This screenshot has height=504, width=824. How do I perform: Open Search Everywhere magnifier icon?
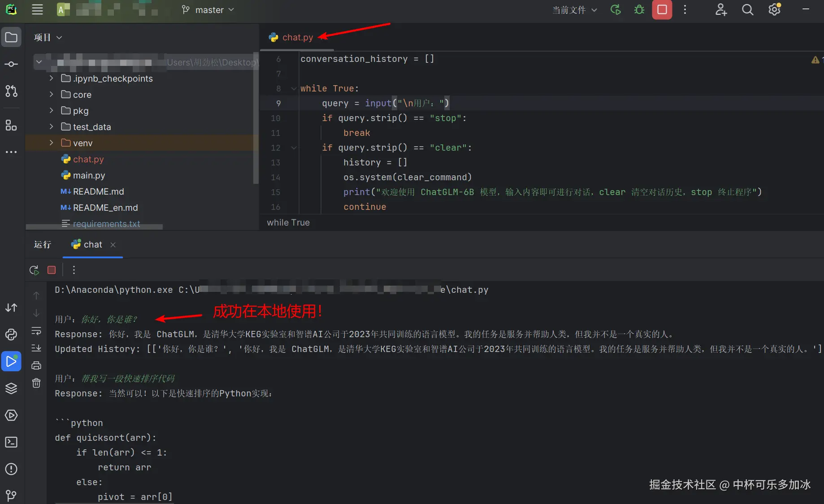point(747,10)
